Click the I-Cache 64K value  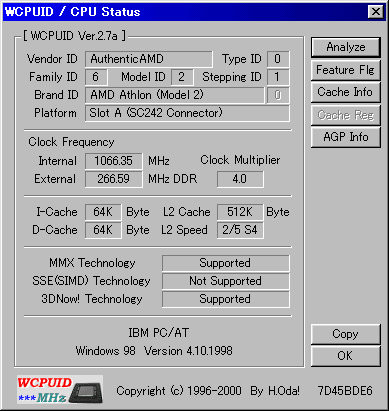pyautogui.click(x=103, y=212)
